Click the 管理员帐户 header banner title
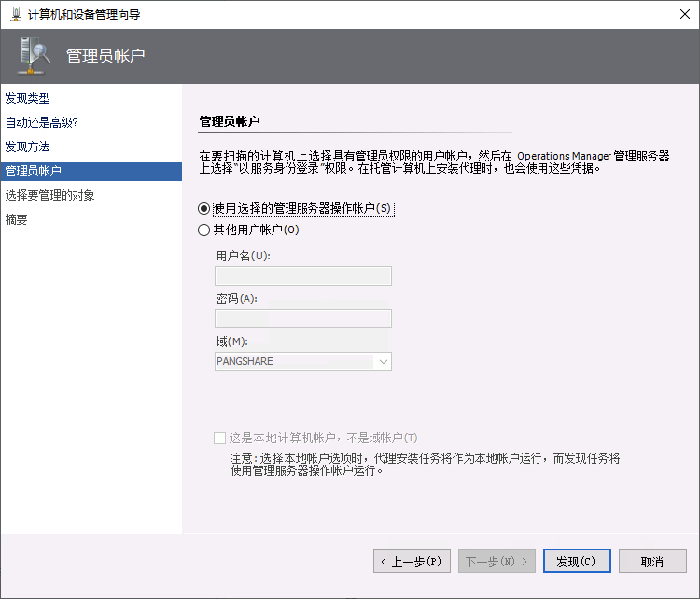Image resolution: width=700 pixels, height=599 pixels. coord(105,56)
